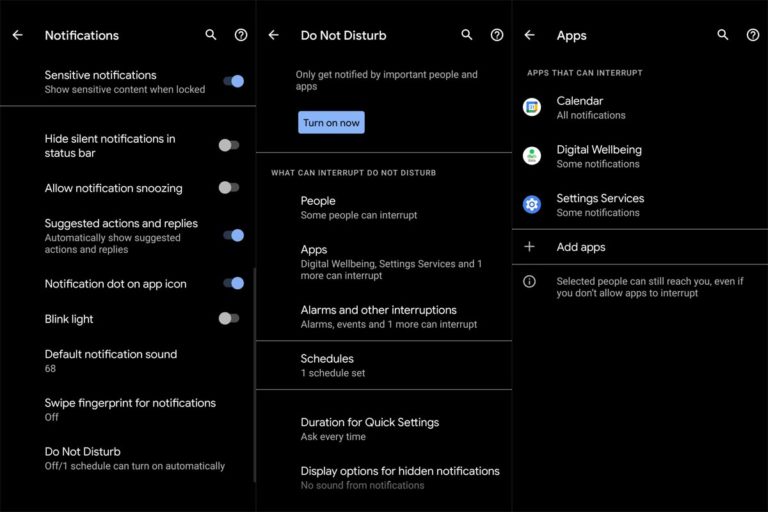This screenshot has height=512, width=768.
Task: Toggle Sensitive notifications switch
Action: pos(234,81)
